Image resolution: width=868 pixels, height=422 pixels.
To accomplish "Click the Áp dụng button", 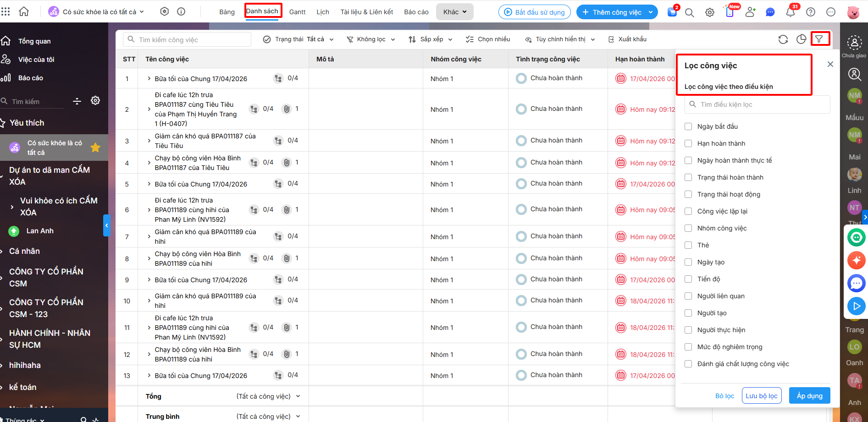I will [809, 396].
